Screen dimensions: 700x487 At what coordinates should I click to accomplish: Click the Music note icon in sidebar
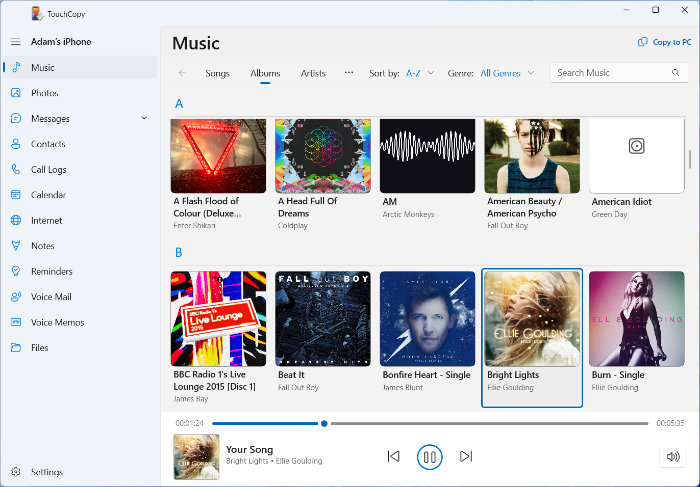(16, 67)
